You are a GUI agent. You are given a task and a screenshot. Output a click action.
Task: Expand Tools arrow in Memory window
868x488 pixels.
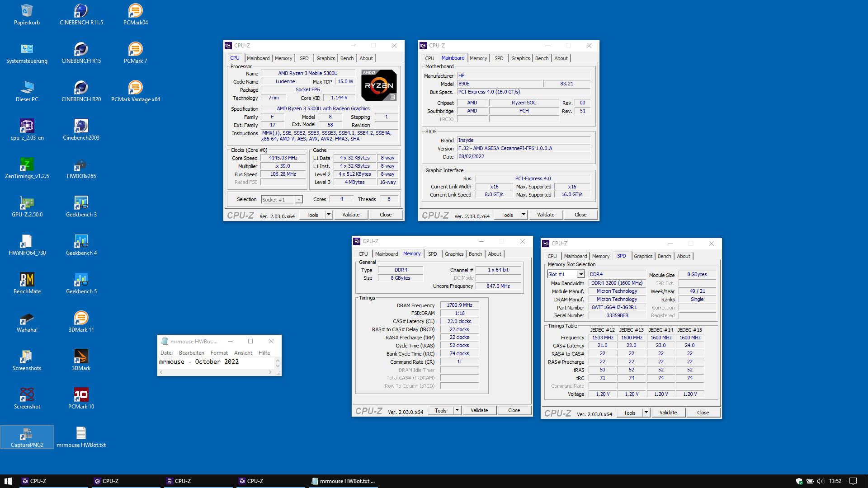pos(457,410)
